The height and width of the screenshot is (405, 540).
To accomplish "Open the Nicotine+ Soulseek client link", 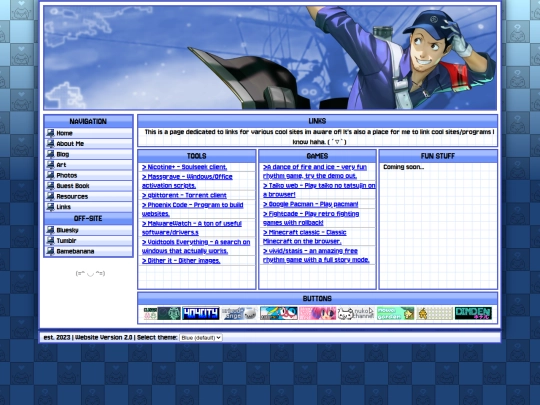I will pos(185,167).
